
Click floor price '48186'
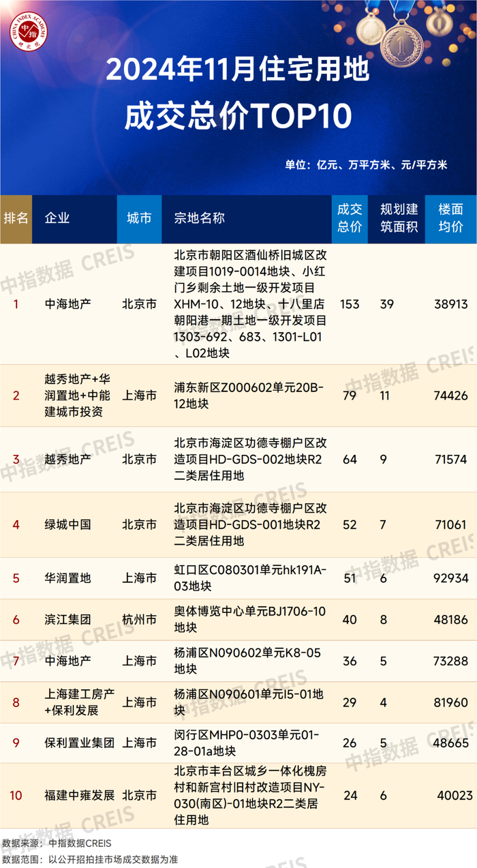[450, 620]
